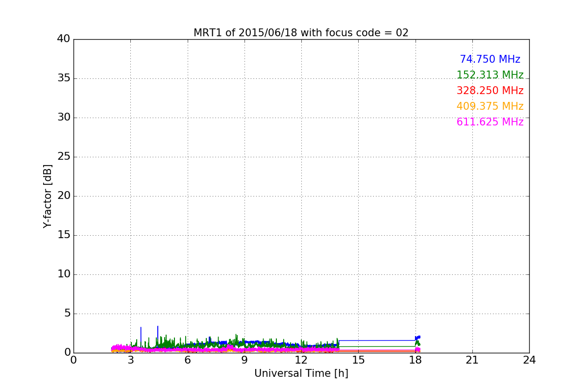This screenshot has height=392, width=588.
Task: Click the y-axis tick label 15
Action: [x=63, y=235]
